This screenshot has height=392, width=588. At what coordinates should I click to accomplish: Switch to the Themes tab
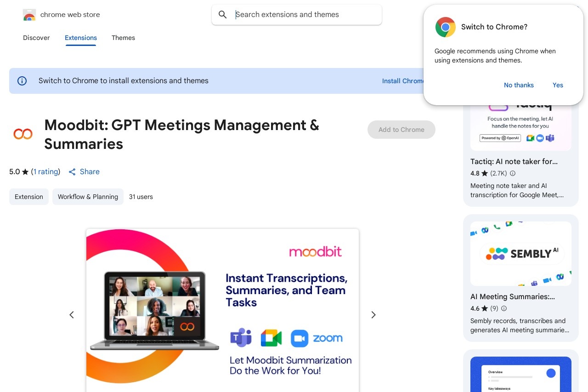pos(123,38)
